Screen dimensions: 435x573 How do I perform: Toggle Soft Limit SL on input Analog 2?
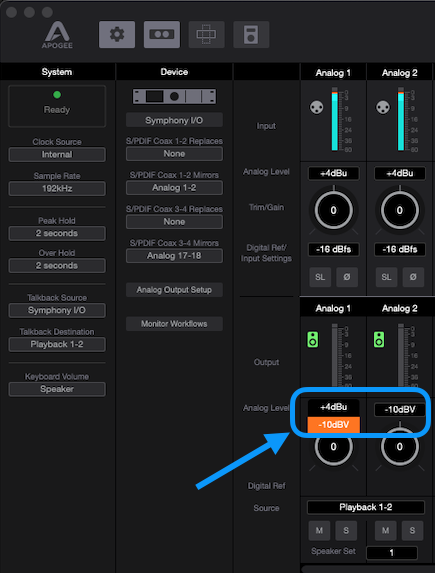point(386,277)
